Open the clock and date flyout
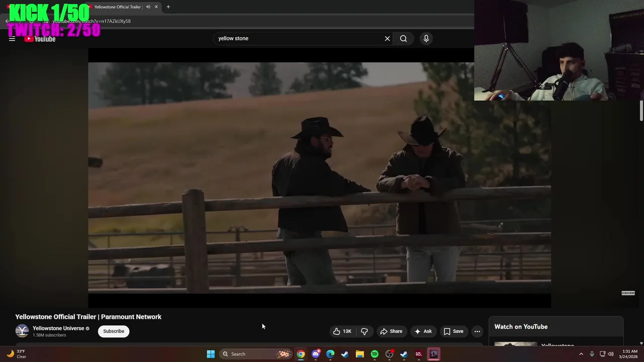Image resolution: width=644 pixels, height=362 pixels. (629, 354)
